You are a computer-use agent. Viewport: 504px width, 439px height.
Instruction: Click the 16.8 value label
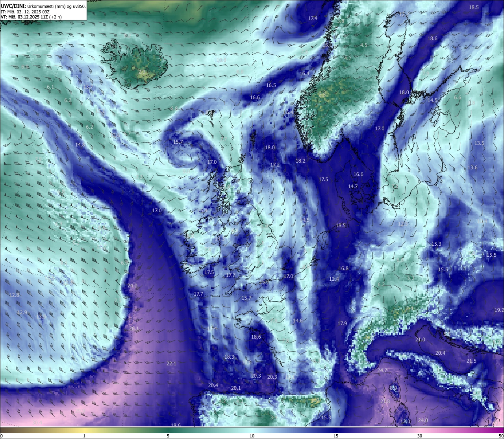(343, 268)
